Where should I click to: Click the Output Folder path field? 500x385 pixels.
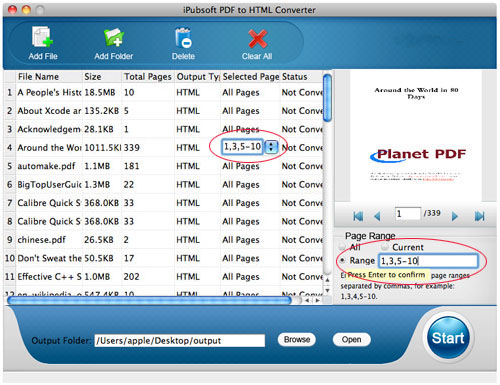click(180, 341)
